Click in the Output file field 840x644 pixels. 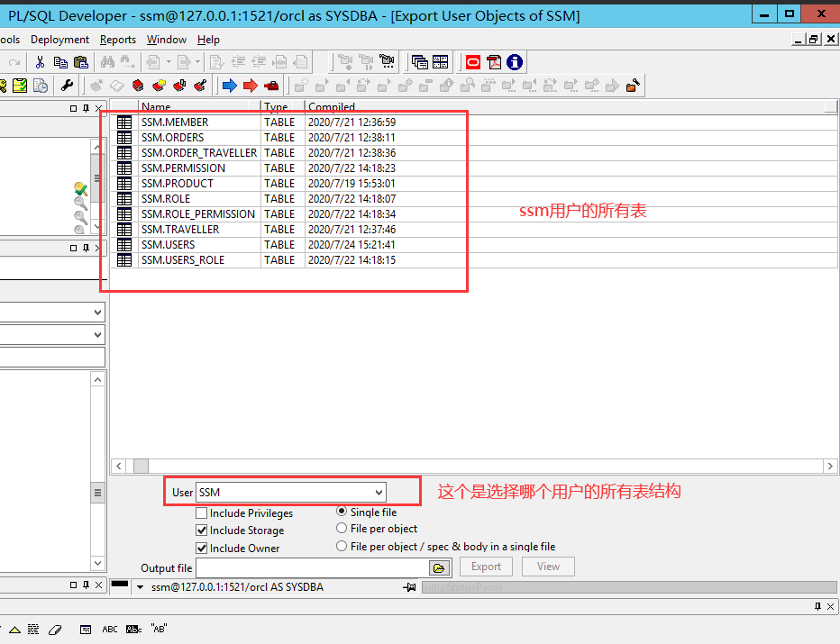(x=313, y=568)
